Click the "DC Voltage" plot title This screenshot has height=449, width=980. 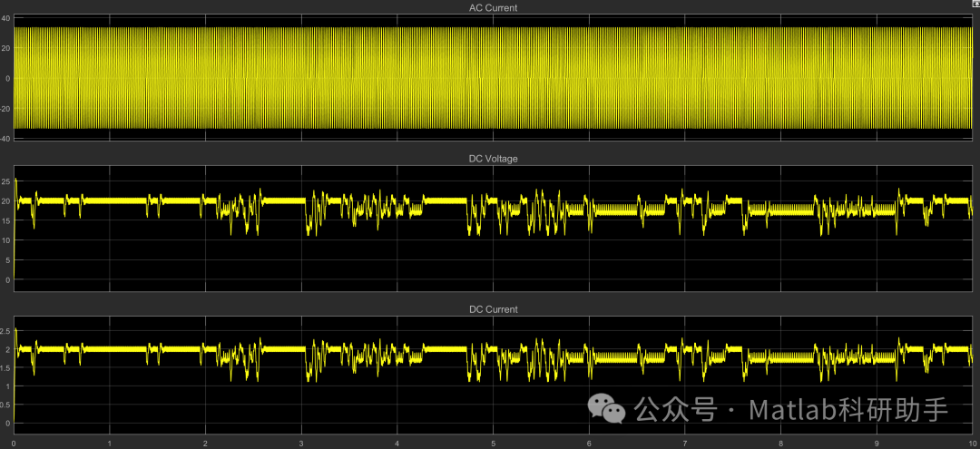[493, 159]
